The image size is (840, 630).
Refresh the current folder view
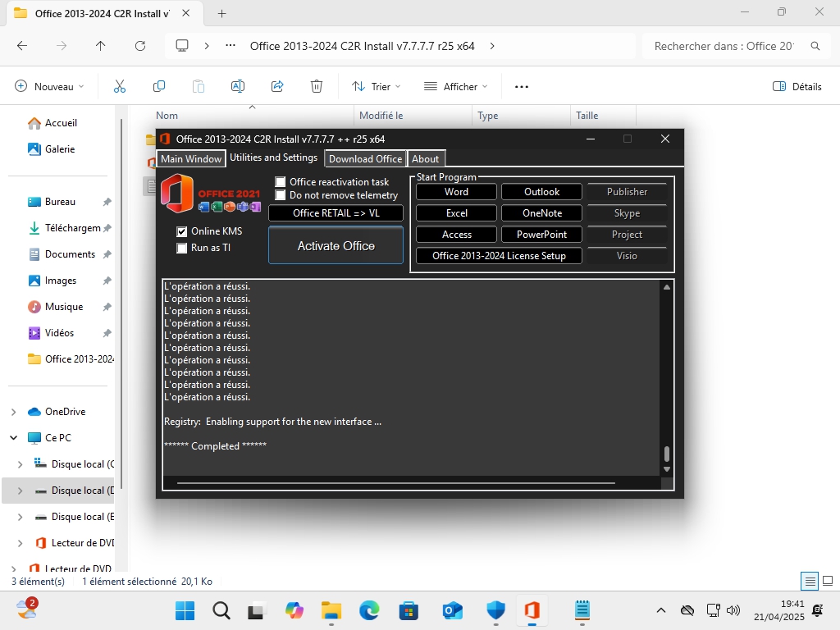point(140,46)
